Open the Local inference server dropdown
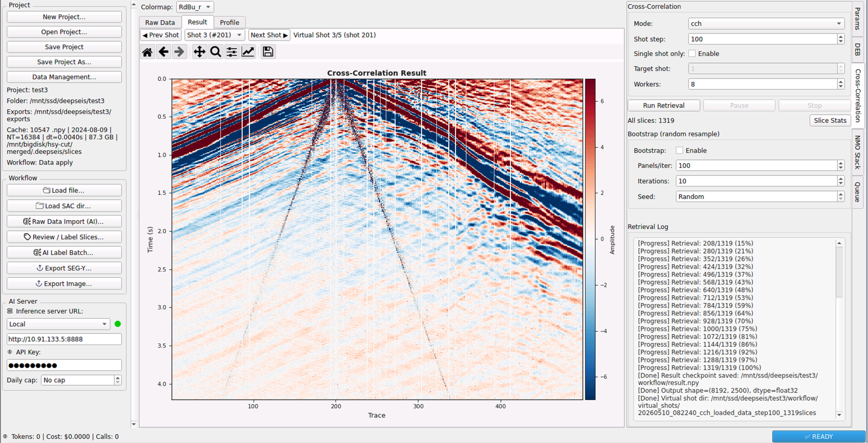 click(x=58, y=324)
